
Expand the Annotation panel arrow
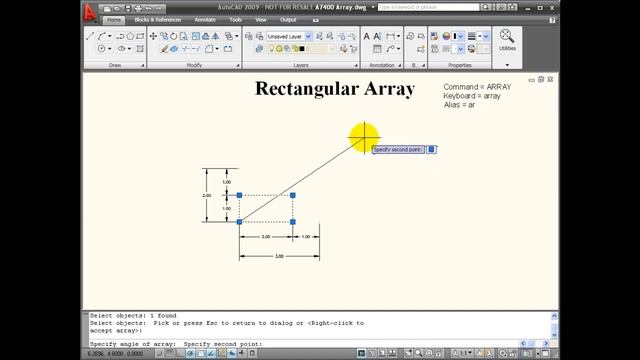[x=399, y=65]
